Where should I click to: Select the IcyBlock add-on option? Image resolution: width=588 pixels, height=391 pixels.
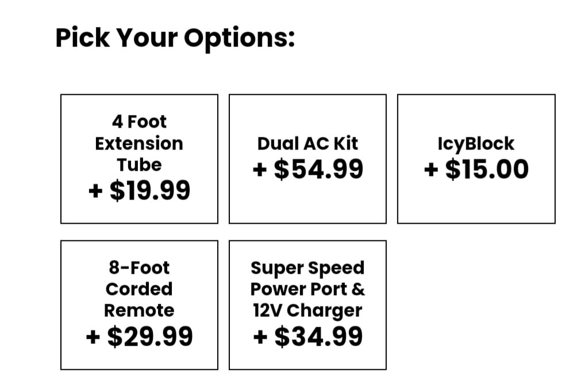pyautogui.click(x=476, y=159)
